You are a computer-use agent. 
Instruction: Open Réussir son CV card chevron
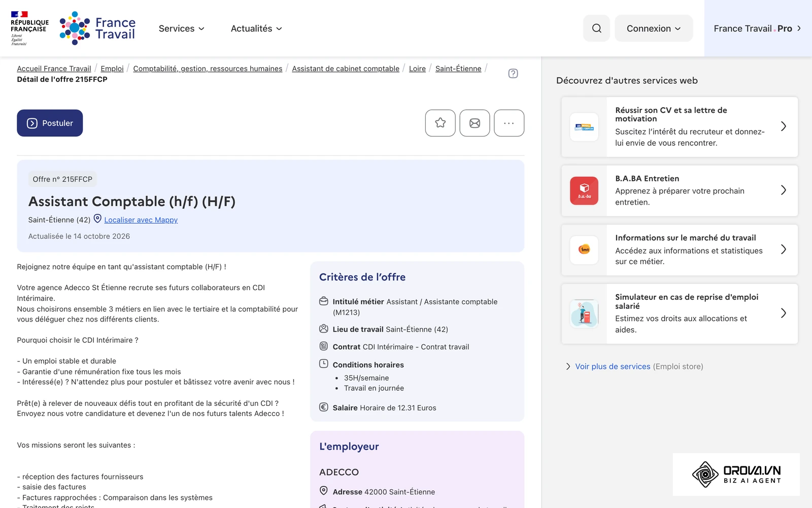(784, 126)
